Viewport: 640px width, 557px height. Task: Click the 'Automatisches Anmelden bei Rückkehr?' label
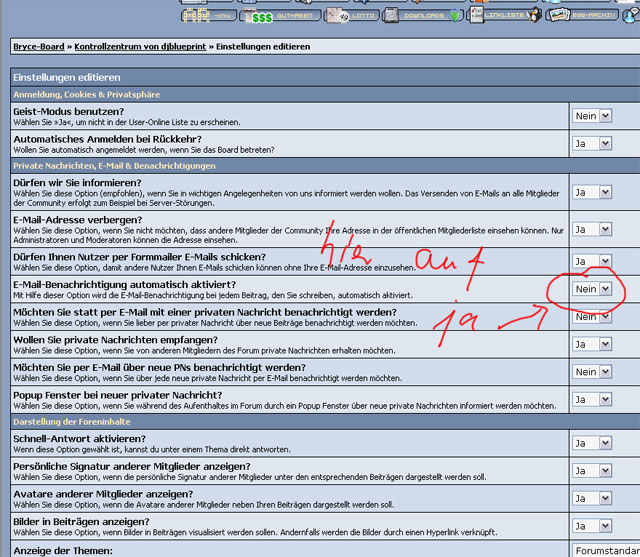click(x=107, y=139)
